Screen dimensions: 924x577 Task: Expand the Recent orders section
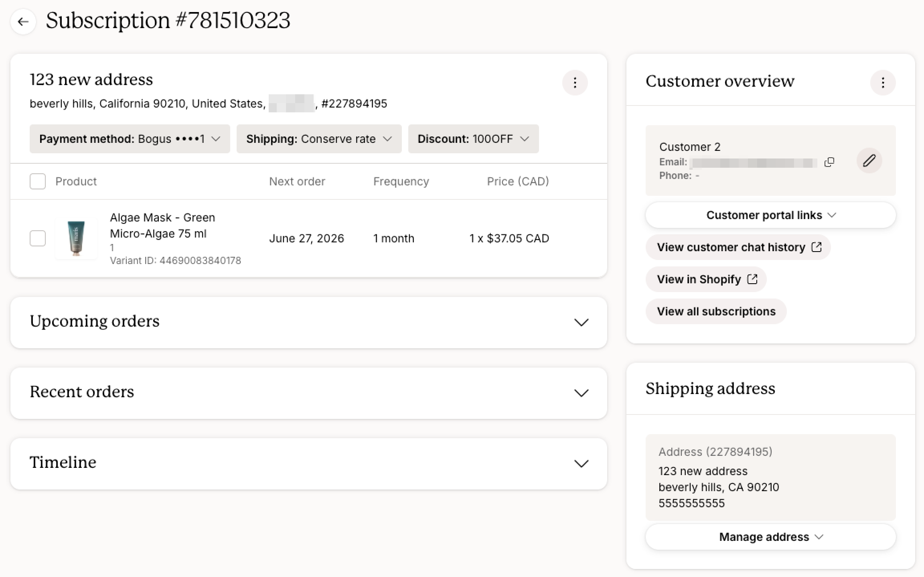(309, 393)
